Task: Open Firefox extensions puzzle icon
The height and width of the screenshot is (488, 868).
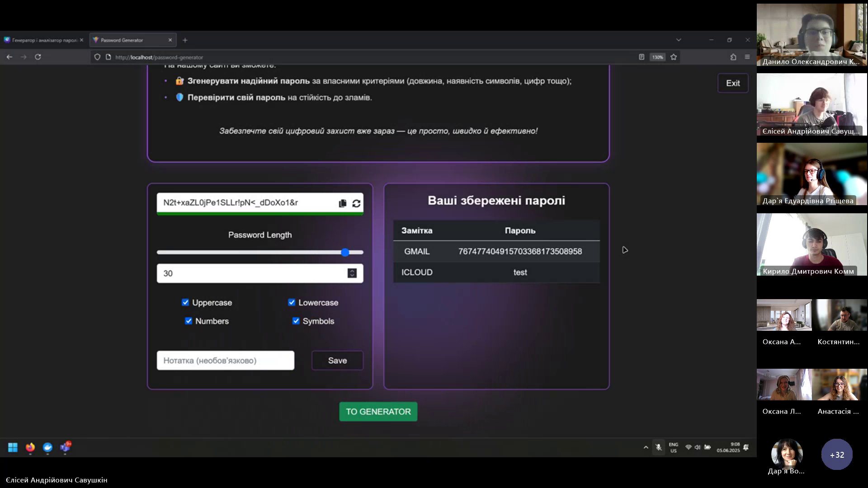Action: pos(733,57)
